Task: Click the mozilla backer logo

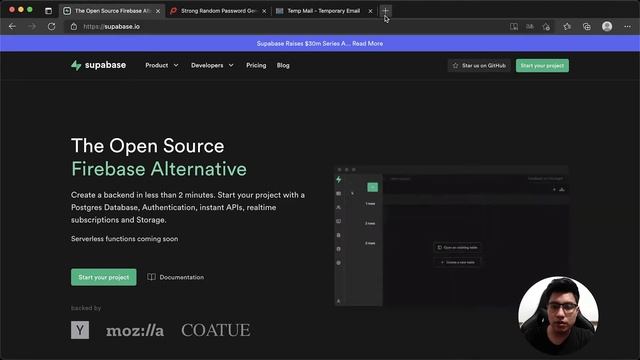Action: pos(135,330)
